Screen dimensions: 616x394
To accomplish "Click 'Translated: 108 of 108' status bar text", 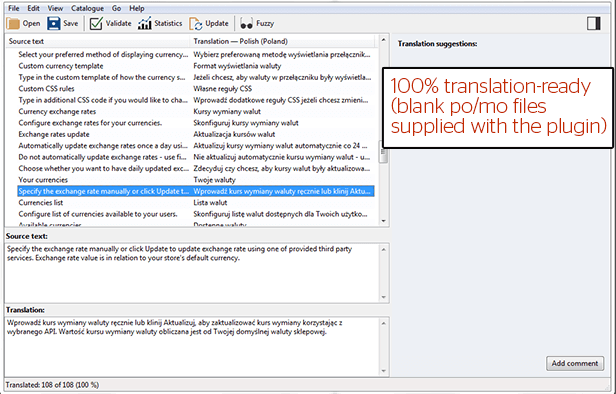I will point(52,385).
